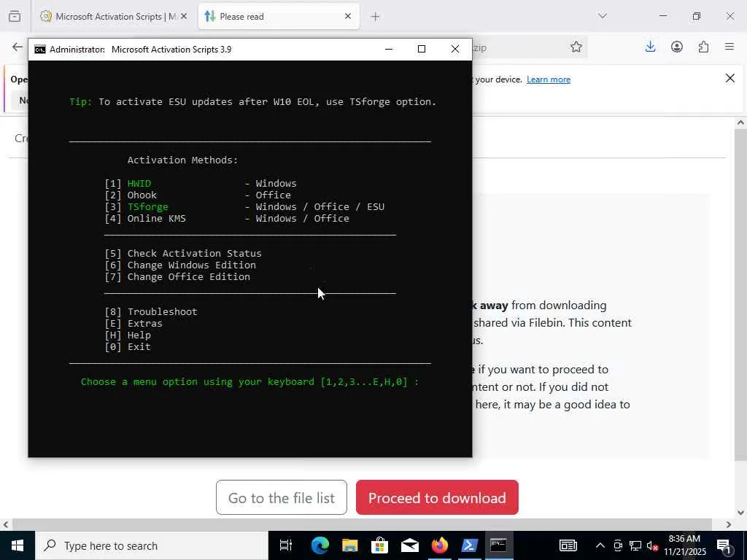Select the Please read browser tab
Screen dimensions: 747x560
tap(279, 16)
